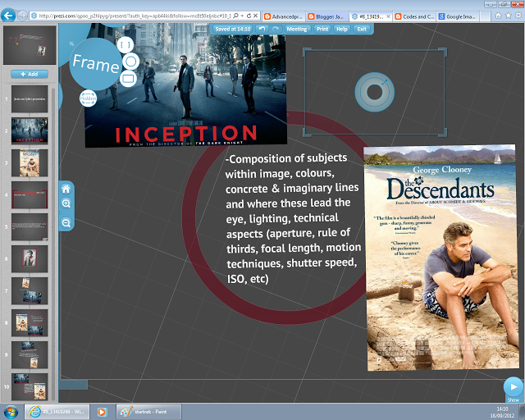Image resolution: width=525 pixels, height=420 pixels.
Task: Select the hidden frame option
Action: (88, 98)
